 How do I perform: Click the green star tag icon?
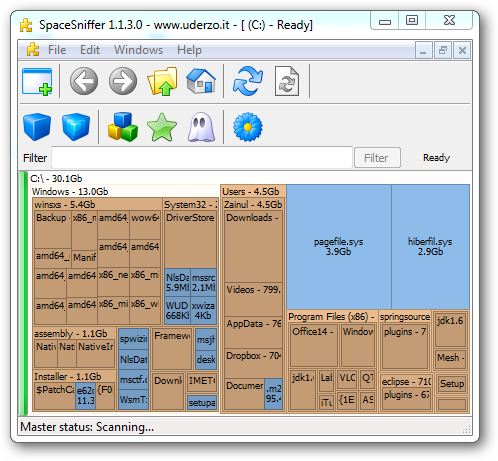pos(162,127)
